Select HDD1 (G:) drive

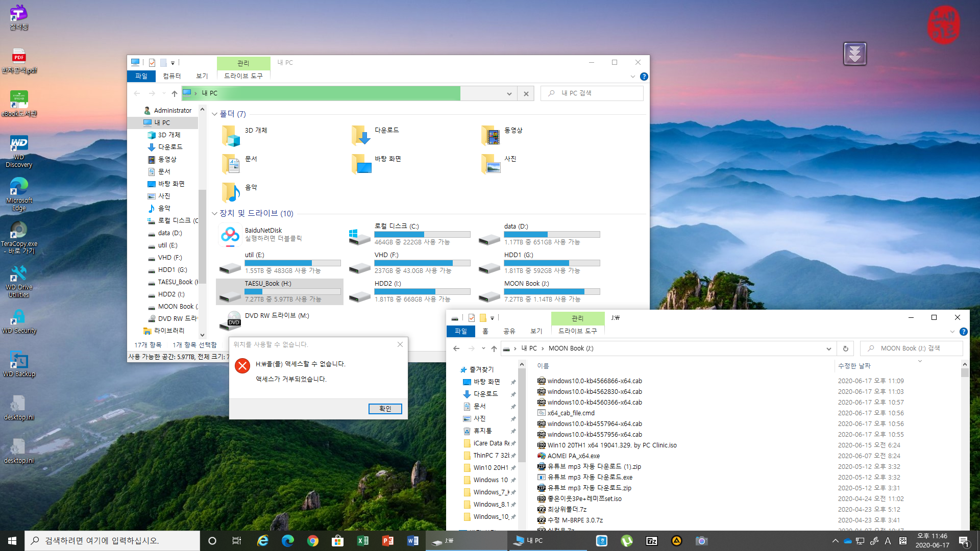(538, 263)
